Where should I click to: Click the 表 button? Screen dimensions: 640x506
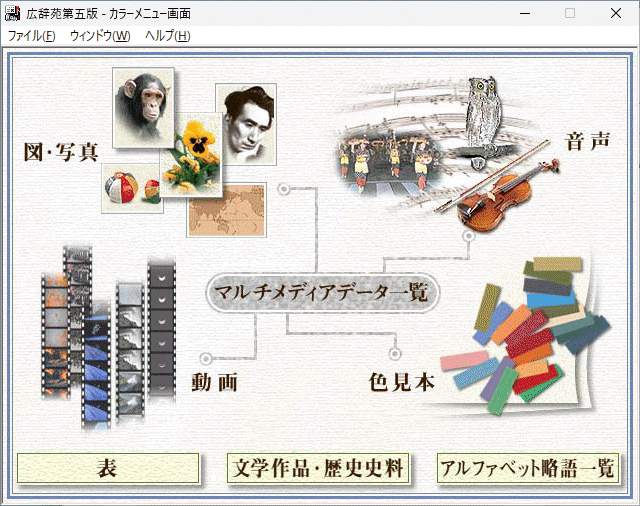108,468
